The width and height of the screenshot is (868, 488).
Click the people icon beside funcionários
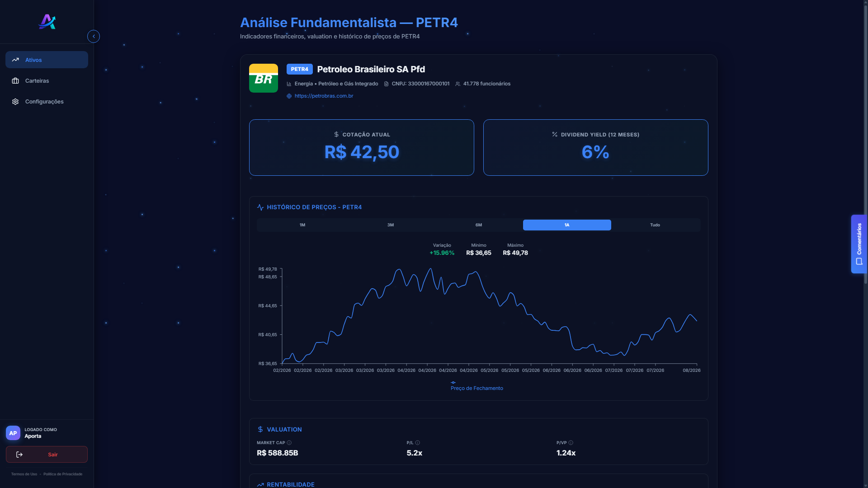click(x=458, y=84)
